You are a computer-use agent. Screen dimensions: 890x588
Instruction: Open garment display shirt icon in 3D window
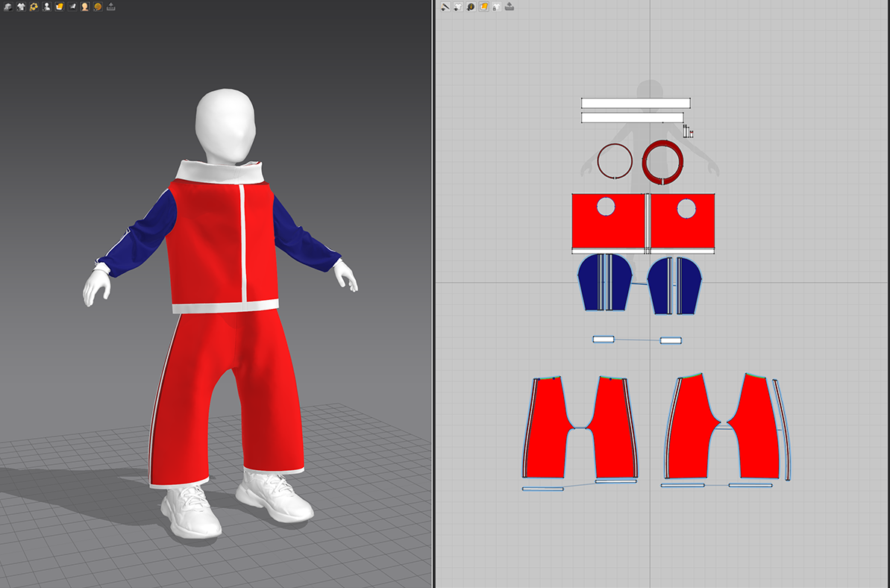pos(21,7)
